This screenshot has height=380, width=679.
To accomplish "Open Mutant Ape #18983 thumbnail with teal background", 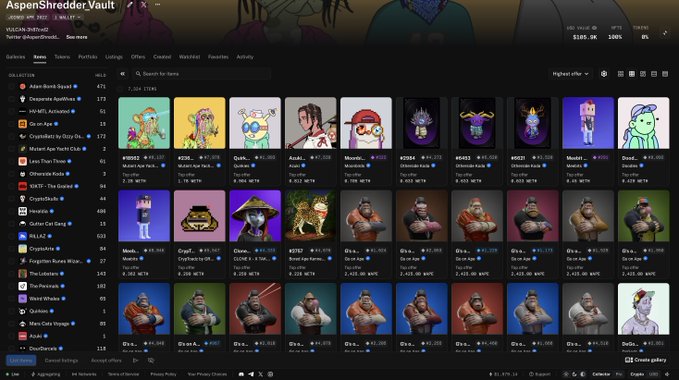I will 144,123.
